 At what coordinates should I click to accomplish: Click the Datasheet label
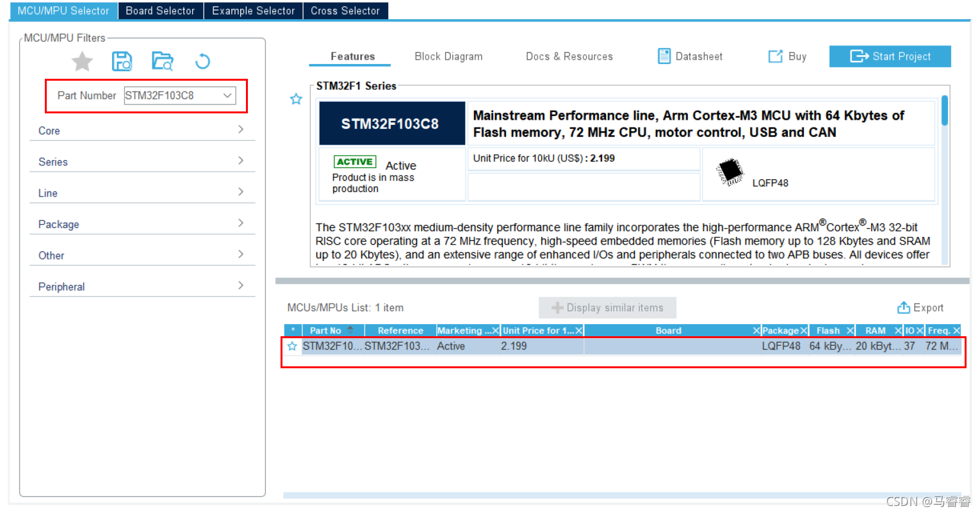pyautogui.click(x=699, y=56)
